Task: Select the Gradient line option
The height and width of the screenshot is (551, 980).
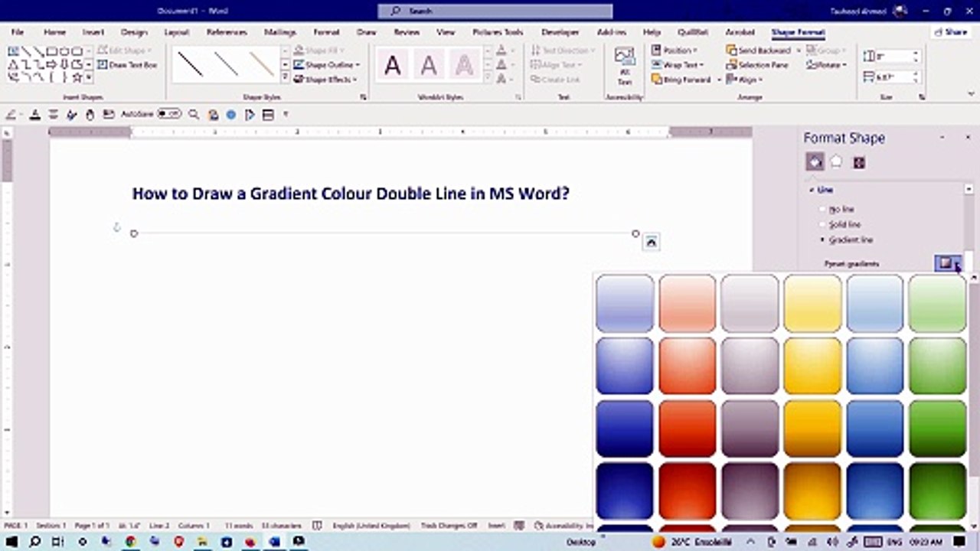Action: (x=847, y=240)
